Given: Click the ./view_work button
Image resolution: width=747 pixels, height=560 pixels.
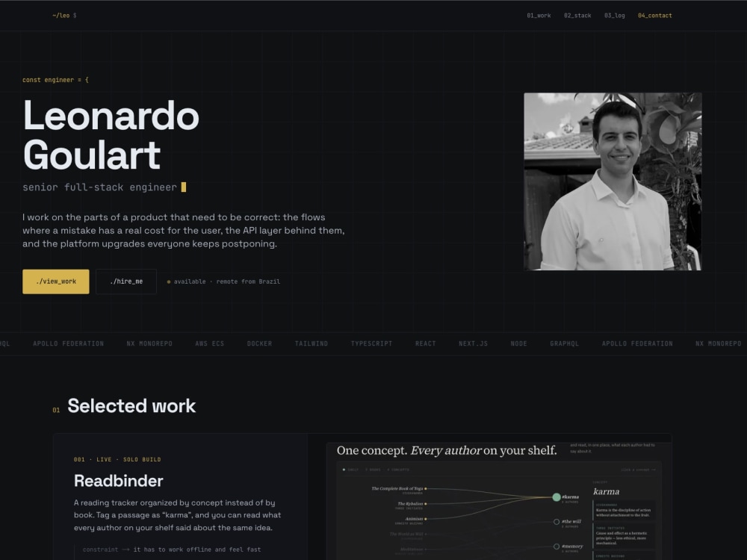Looking at the screenshot, I should click(56, 281).
